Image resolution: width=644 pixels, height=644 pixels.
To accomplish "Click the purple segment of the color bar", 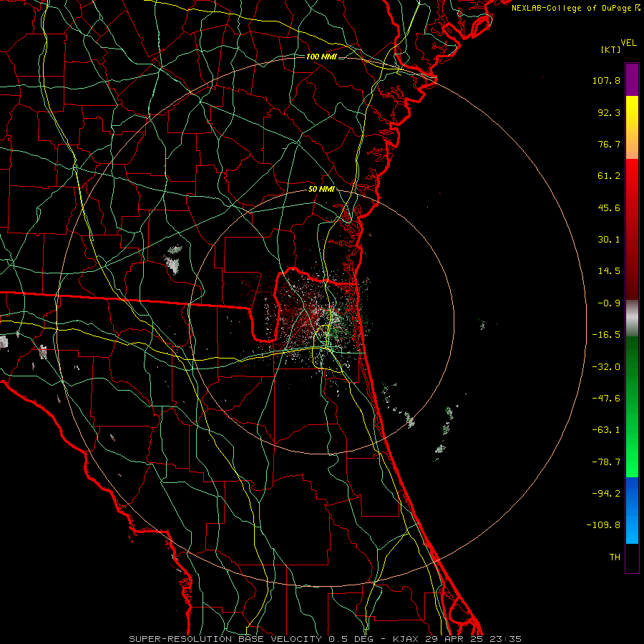I will pyautogui.click(x=632, y=79).
